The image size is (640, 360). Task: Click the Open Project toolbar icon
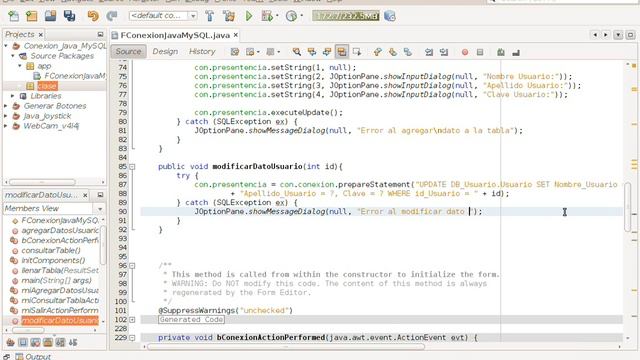click(x=51, y=16)
